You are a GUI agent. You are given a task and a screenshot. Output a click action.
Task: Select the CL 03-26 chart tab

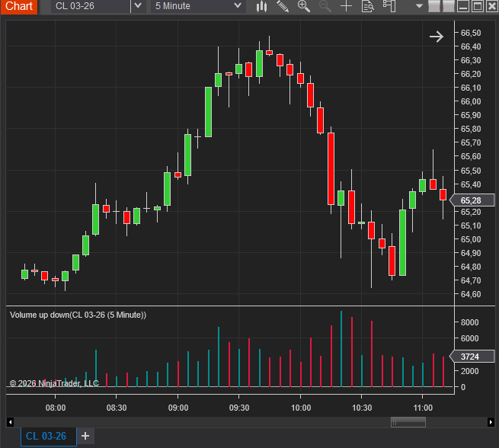[48, 436]
